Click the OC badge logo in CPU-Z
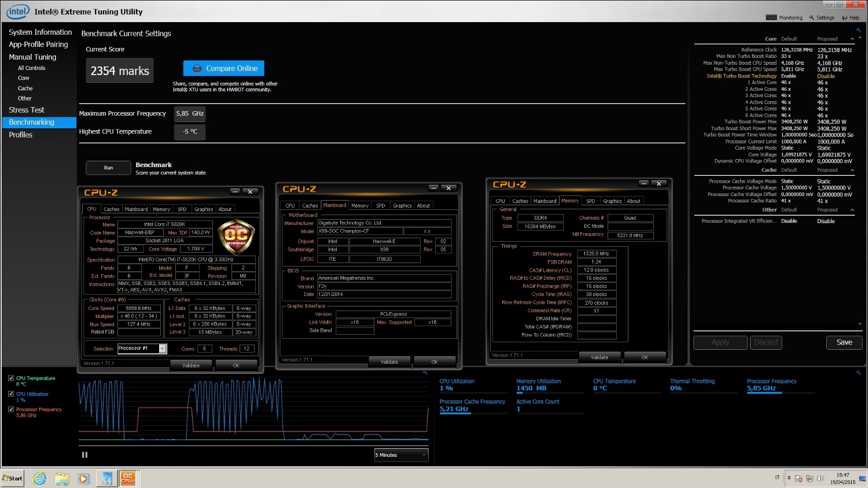Viewport: 868px width, 488px height. 236,236
